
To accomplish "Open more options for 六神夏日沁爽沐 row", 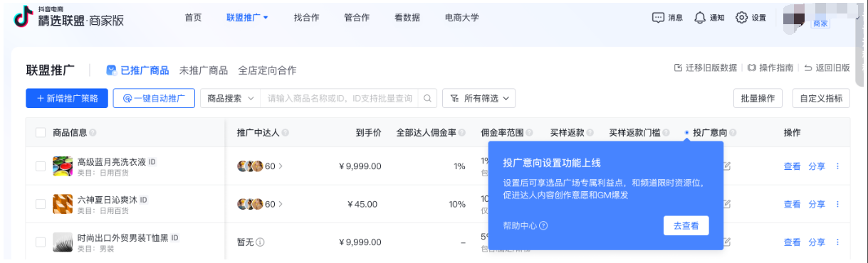I will point(837,204).
